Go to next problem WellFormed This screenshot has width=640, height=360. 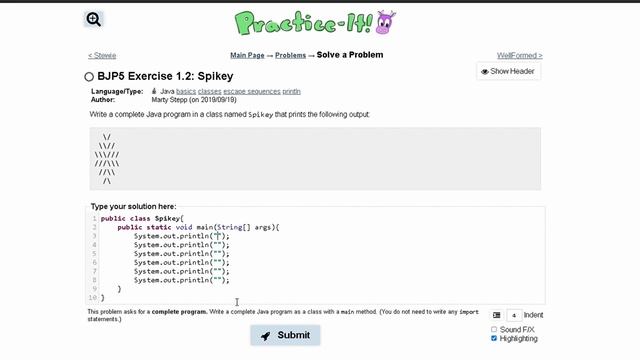point(520,56)
